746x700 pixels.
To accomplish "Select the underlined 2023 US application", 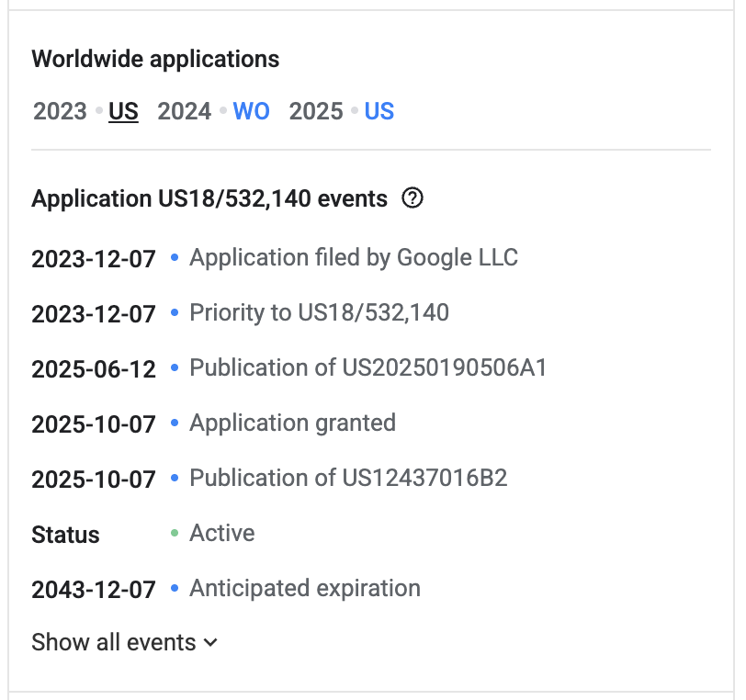I will pyautogui.click(x=123, y=111).
